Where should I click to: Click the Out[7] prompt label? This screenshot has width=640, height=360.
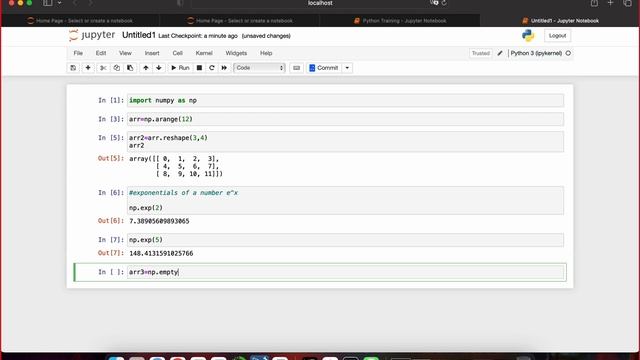point(111,253)
